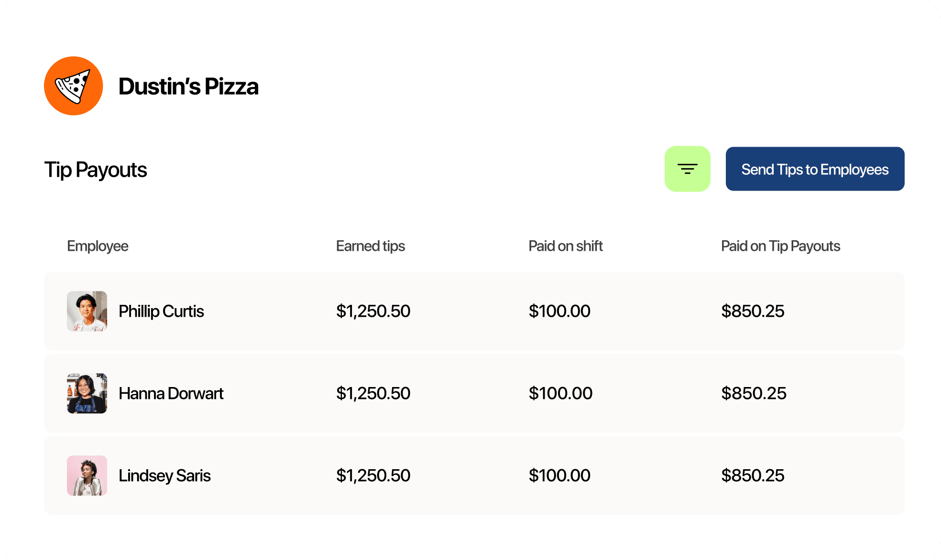Open the filter icon beside Send Tips
Image resolution: width=941 pixels, height=560 pixels.
pos(687,169)
